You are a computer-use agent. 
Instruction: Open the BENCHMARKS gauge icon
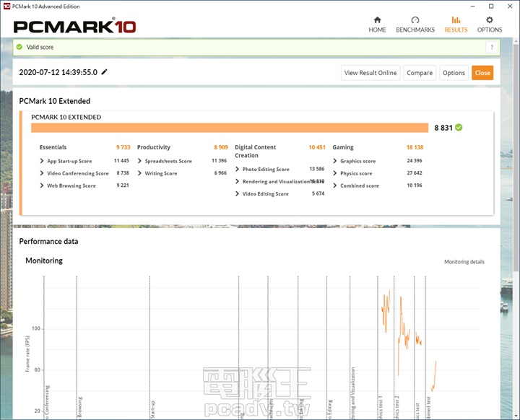[x=415, y=21]
